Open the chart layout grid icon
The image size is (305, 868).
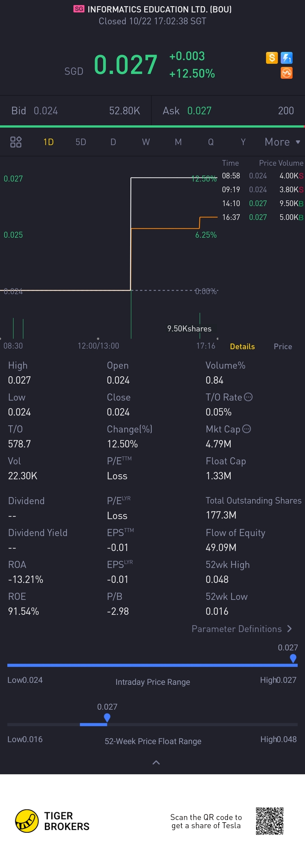(16, 142)
